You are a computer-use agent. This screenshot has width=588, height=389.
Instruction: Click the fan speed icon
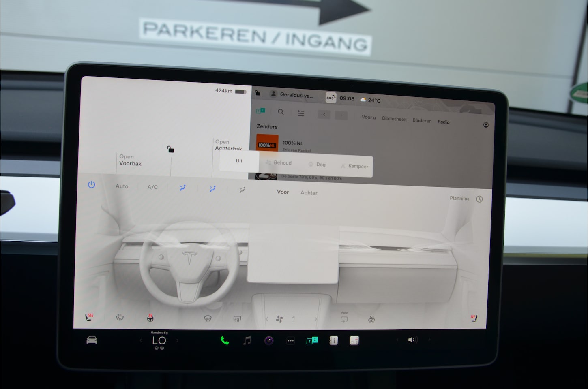coord(279,319)
